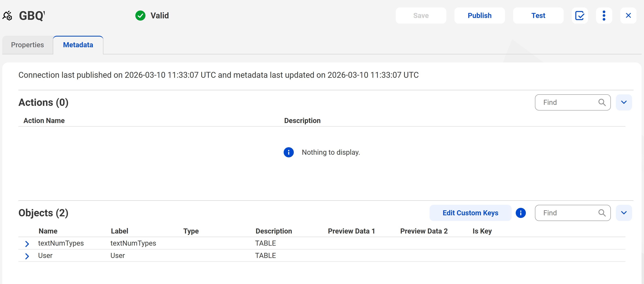Click the Label column header

[120, 231]
